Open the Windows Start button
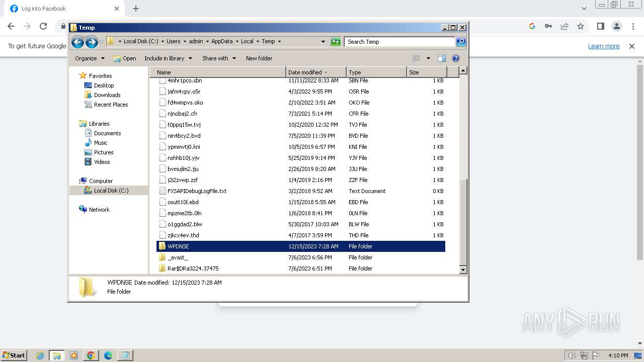Image resolution: width=644 pixels, height=362 pixels. click(14, 355)
